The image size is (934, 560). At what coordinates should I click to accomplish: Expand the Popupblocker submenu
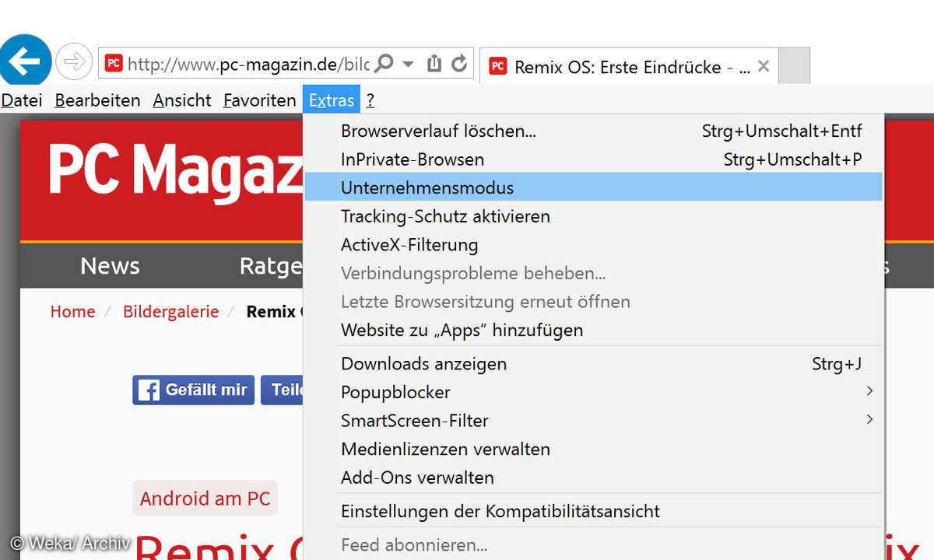tap(594, 392)
